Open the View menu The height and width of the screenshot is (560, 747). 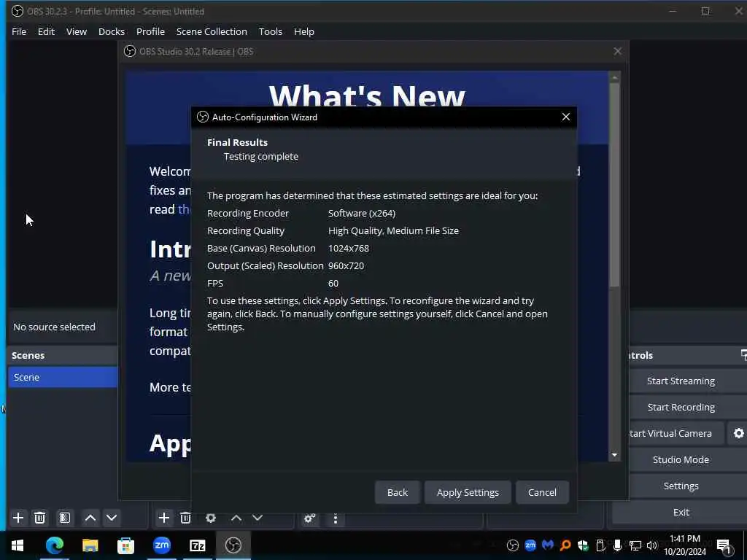coord(76,31)
